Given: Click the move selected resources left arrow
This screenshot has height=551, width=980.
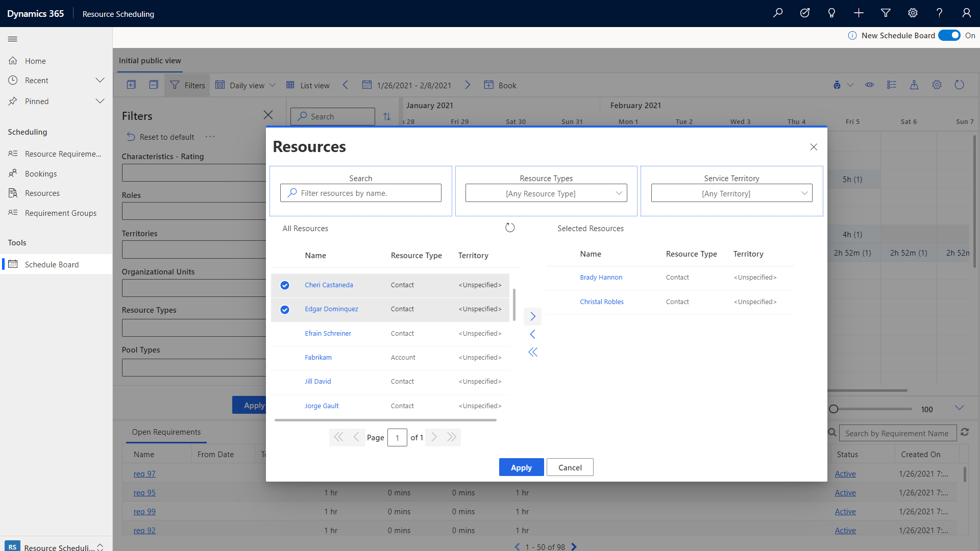Looking at the screenshot, I should [x=533, y=334].
